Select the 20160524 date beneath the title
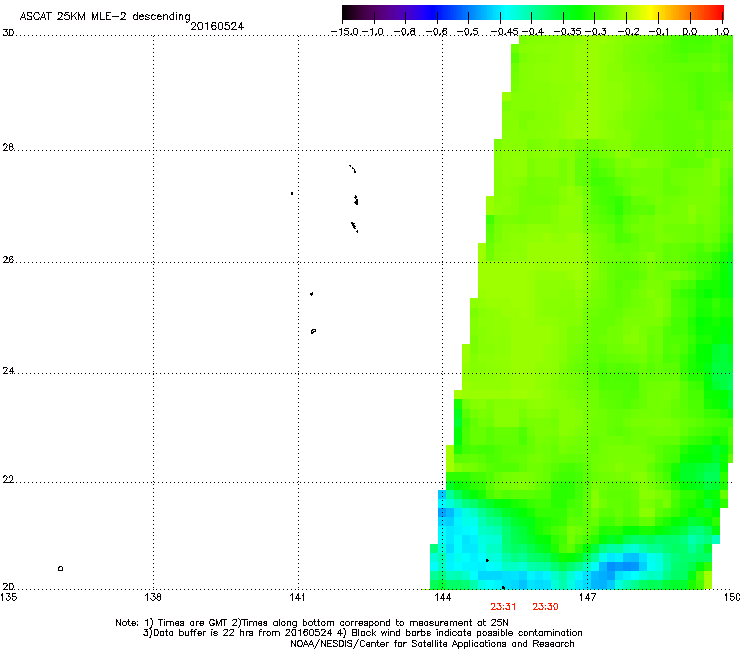The height and width of the screenshot is (650, 740). tap(217, 26)
